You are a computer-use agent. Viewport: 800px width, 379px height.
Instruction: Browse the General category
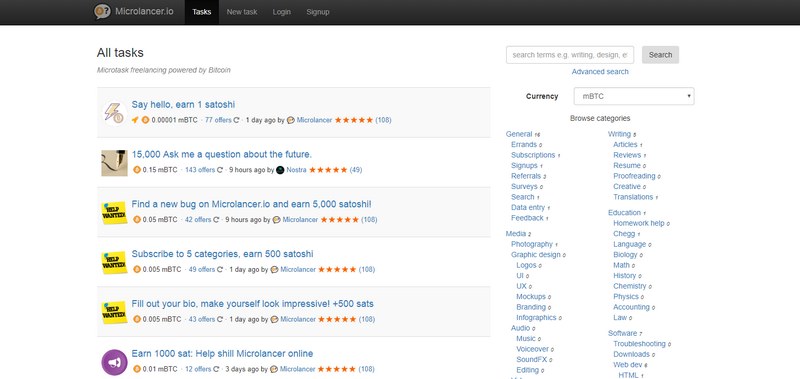pyautogui.click(x=519, y=134)
